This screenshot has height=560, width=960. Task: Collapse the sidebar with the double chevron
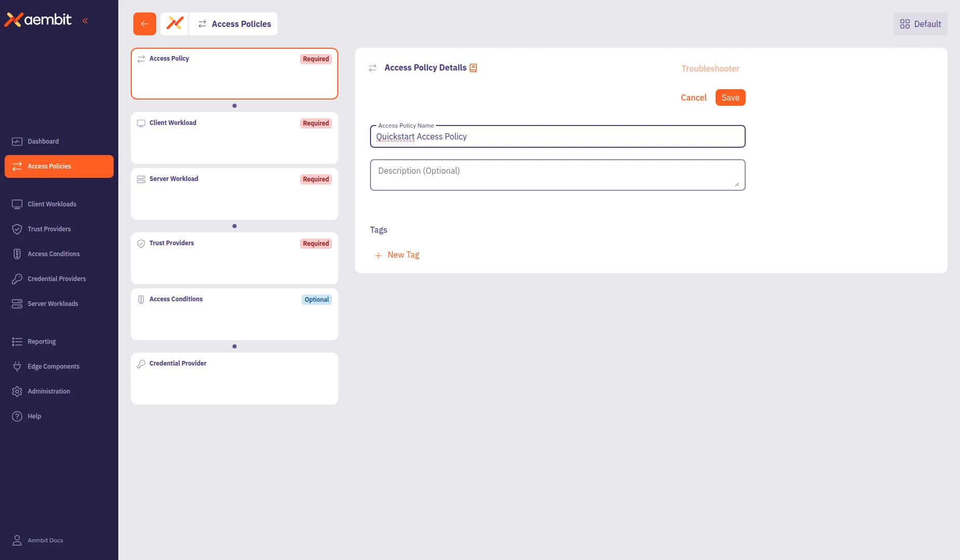pyautogui.click(x=86, y=21)
